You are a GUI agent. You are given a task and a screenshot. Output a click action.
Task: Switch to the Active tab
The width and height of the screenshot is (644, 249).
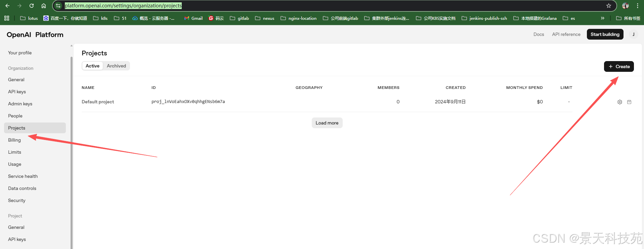point(92,66)
